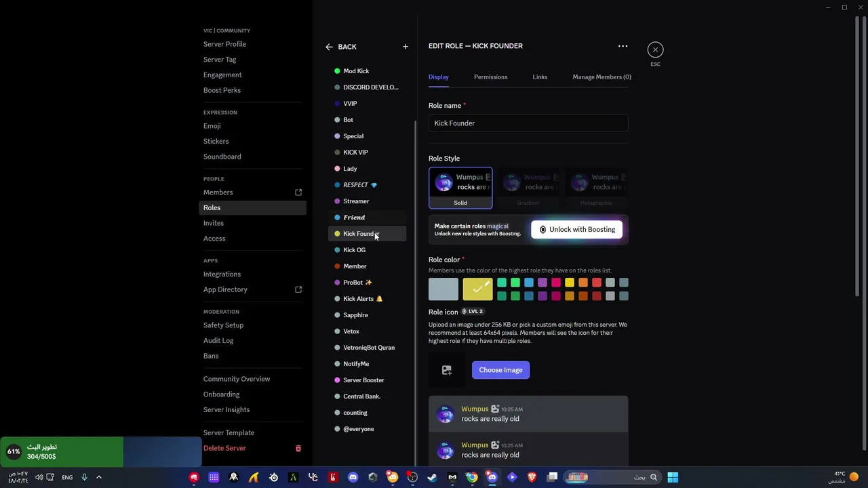Click the taskbar search box

tap(612, 477)
